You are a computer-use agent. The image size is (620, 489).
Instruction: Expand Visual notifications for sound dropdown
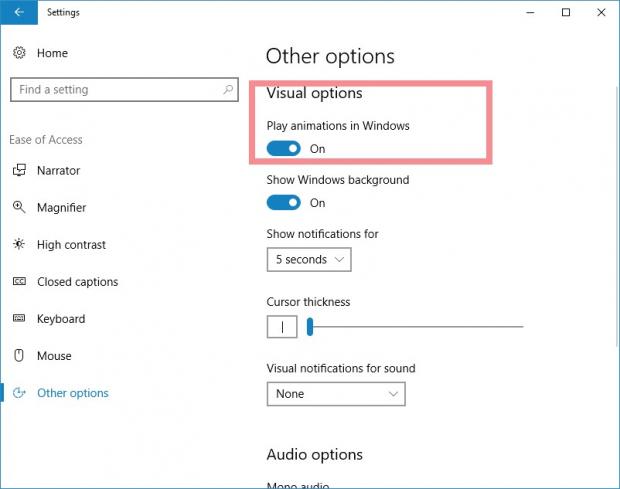pyautogui.click(x=336, y=394)
